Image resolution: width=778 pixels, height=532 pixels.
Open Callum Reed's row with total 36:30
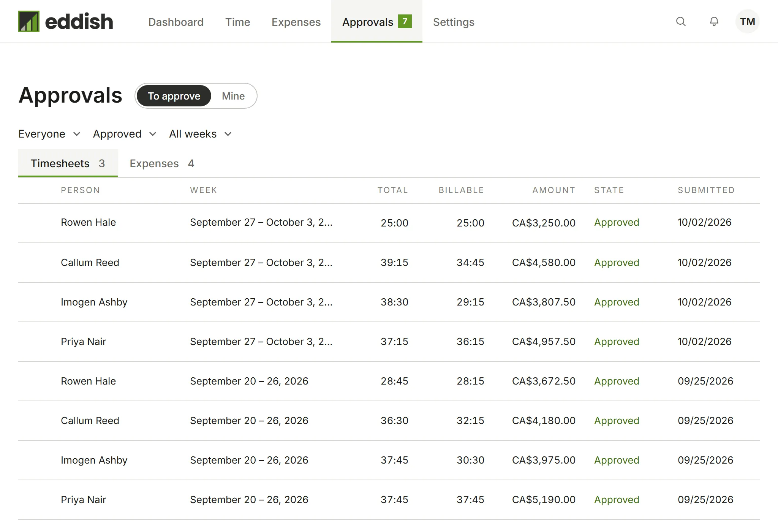point(389,421)
